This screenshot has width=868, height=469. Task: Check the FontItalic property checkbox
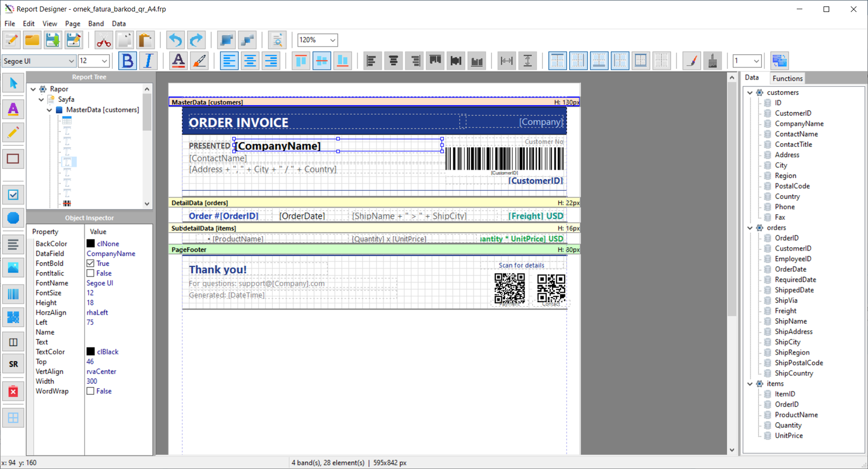point(91,273)
